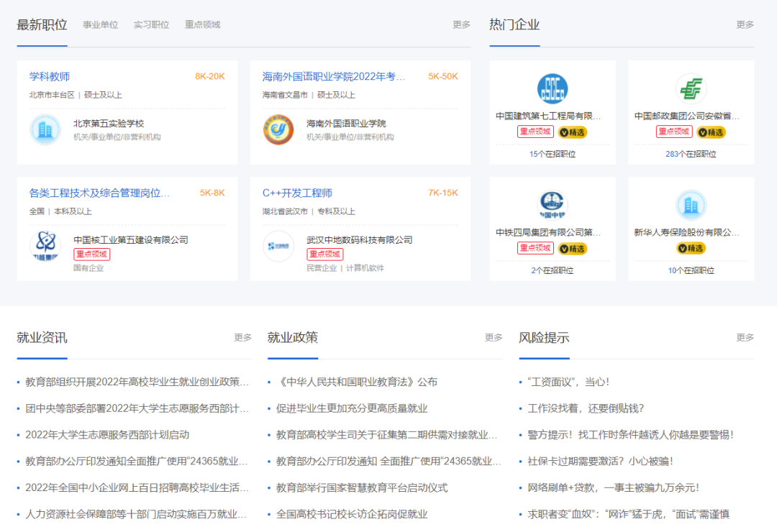Open 就业资讯 item 教育部办公厅印发通知全面推广使用

click(x=137, y=461)
